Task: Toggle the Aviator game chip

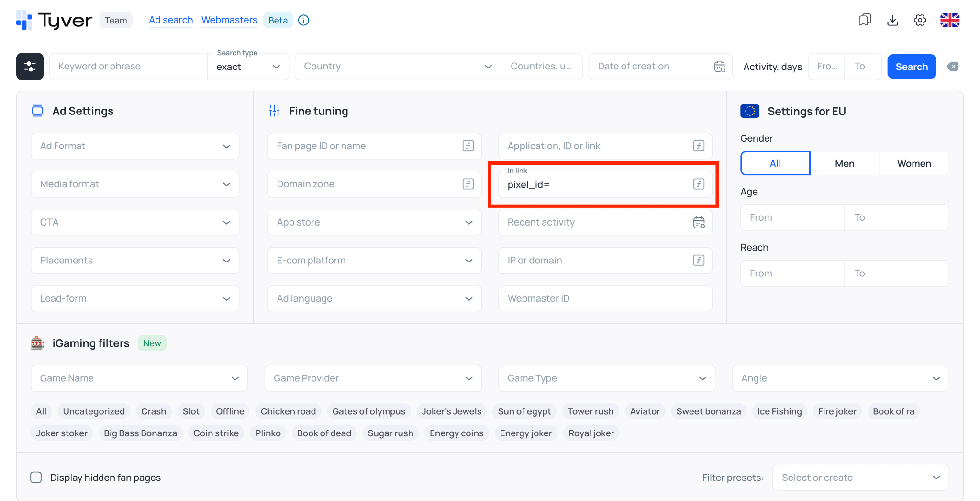Action: pos(645,411)
